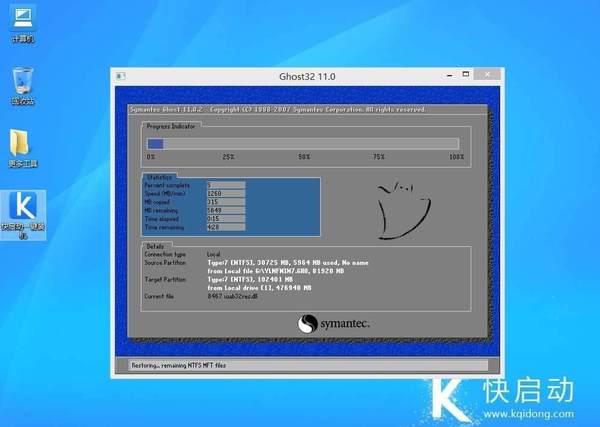
Task: Click the Speed (MB/min) value field
Action: point(225,192)
